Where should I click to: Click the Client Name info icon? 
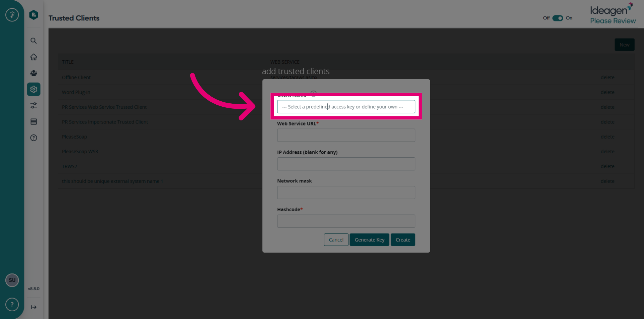tap(313, 93)
